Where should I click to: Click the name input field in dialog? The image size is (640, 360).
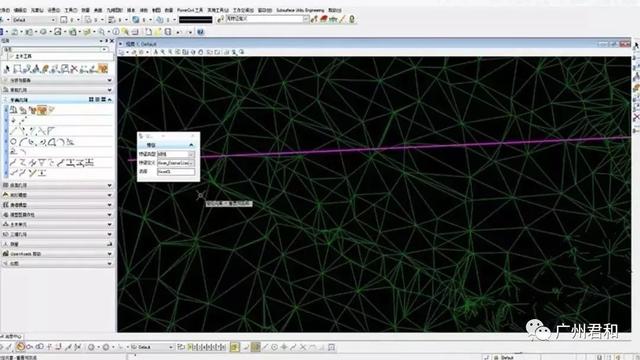point(176,172)
